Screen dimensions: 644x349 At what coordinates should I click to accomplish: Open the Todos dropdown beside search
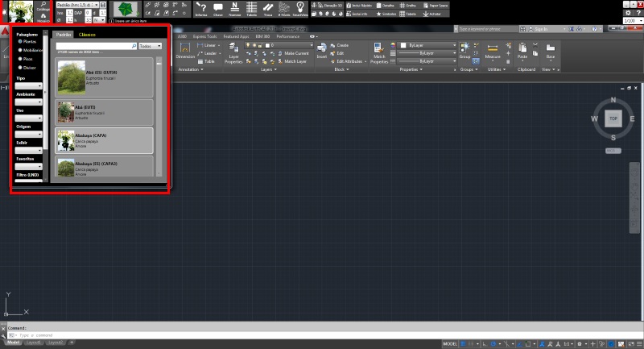click(150, 46)
